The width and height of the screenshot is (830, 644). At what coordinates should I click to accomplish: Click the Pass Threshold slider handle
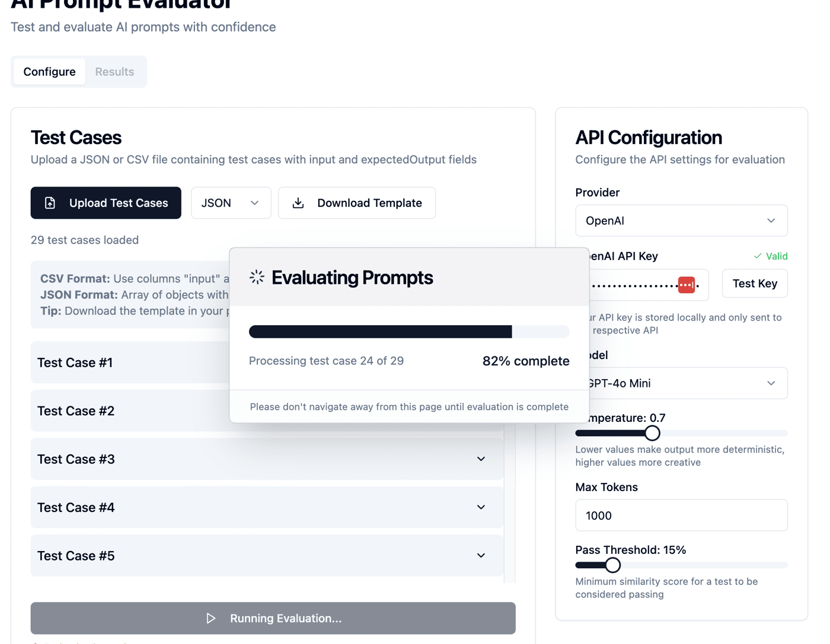(613, 565)
